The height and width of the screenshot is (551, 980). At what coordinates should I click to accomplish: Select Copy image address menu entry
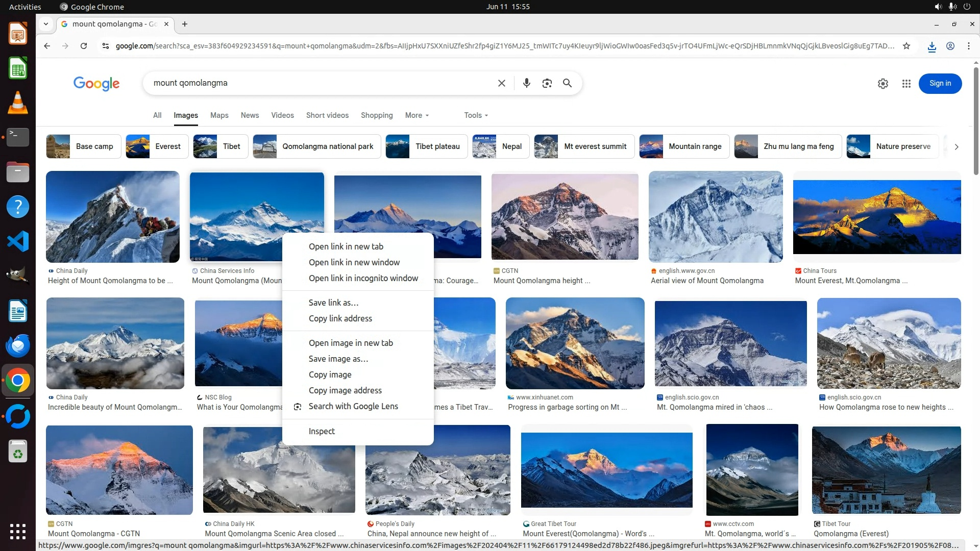[x=345, y=390]
